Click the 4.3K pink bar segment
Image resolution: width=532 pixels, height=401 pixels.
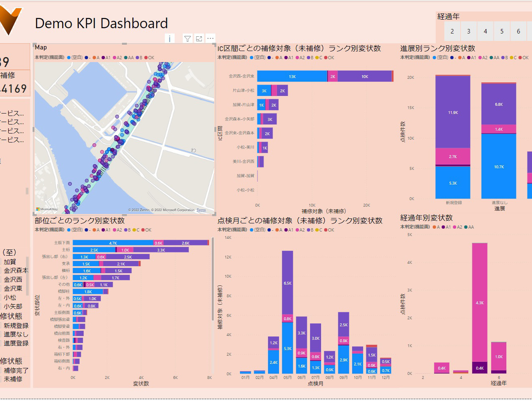(480, 303)
